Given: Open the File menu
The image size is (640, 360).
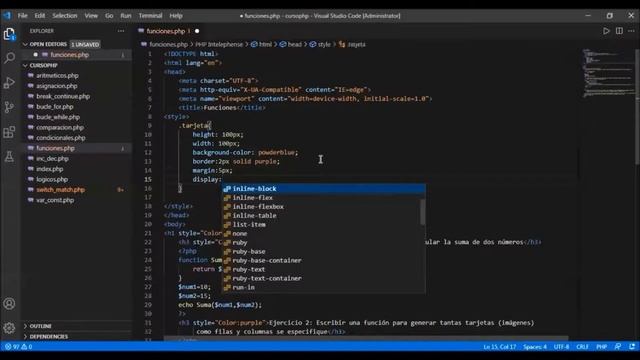Looking at the screenshot, I should pyautogui.click(x=22, y=16).
